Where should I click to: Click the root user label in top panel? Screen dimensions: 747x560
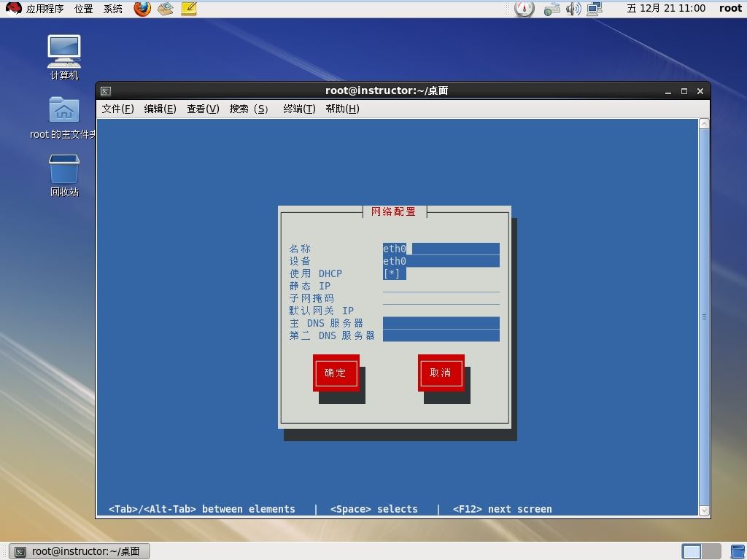click(x=730, y=8)
